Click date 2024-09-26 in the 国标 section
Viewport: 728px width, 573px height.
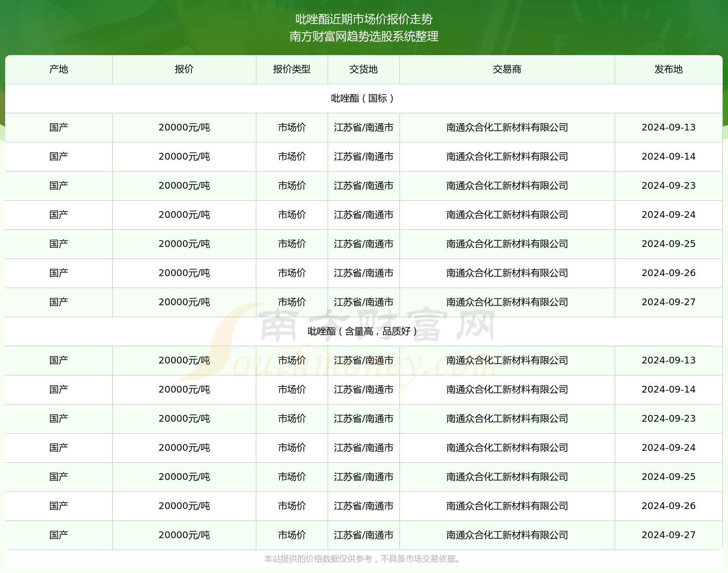coord(668,273)
